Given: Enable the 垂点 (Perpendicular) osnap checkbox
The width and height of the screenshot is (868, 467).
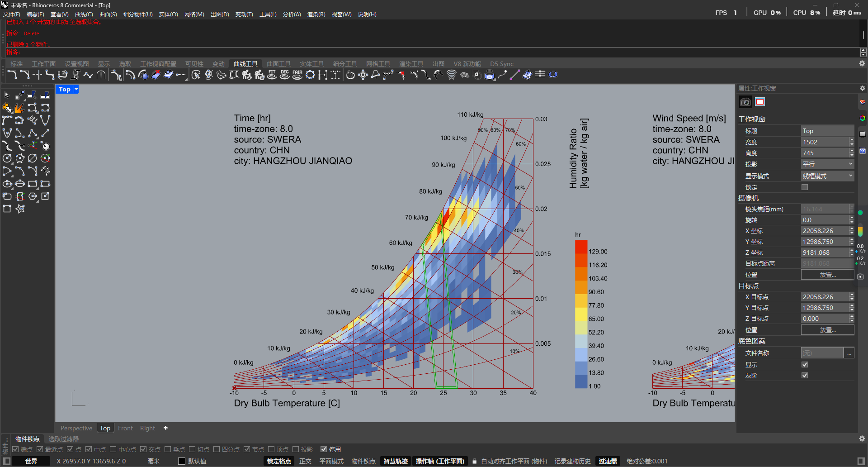Looking at the screenshot, I should coord(168,449).
